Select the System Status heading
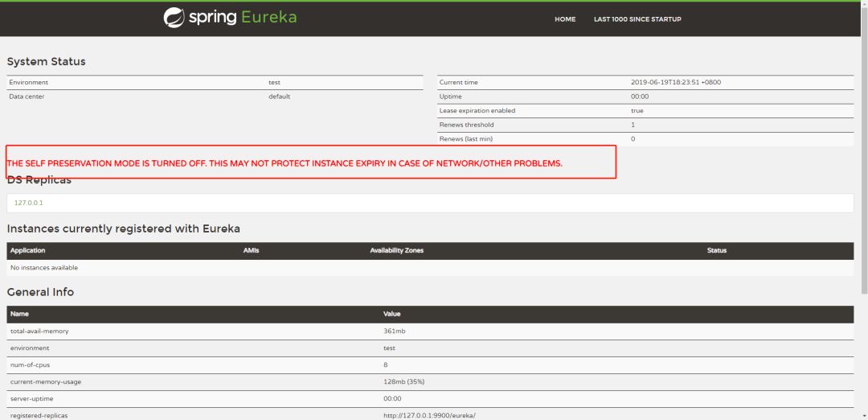The height and width of the screenshot is (420, 868). (46, 61)
